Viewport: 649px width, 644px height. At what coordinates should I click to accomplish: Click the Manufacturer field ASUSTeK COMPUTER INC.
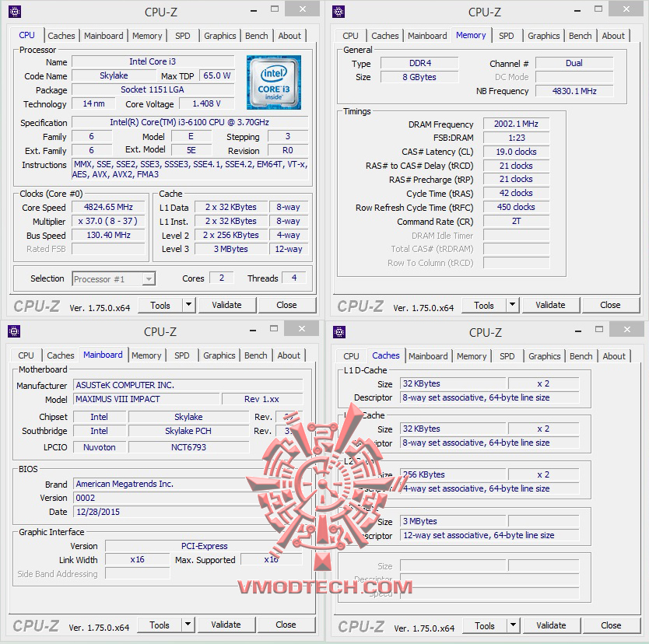click(x=188, y=385)
